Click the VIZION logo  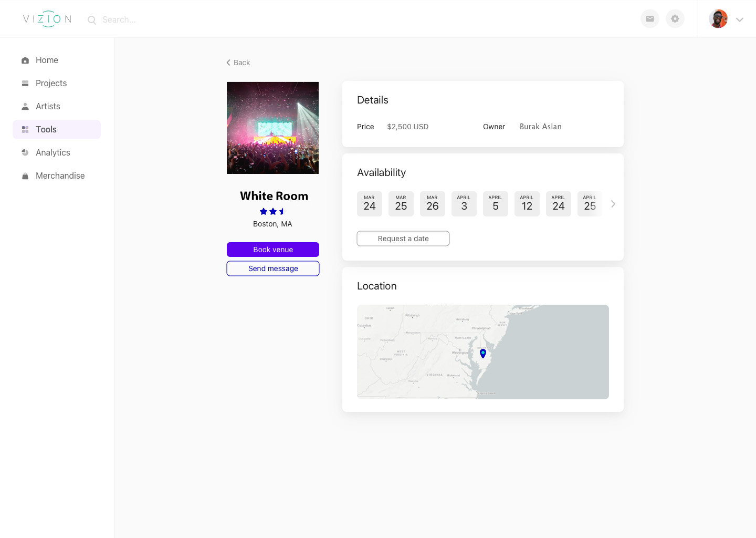[47, 19]
